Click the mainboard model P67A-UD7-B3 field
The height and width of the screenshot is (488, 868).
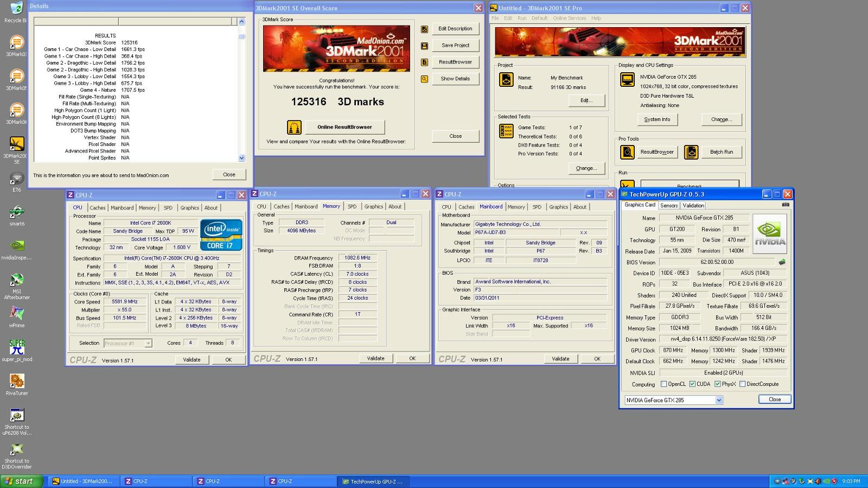pyautogui.click(x=515, y=232)
